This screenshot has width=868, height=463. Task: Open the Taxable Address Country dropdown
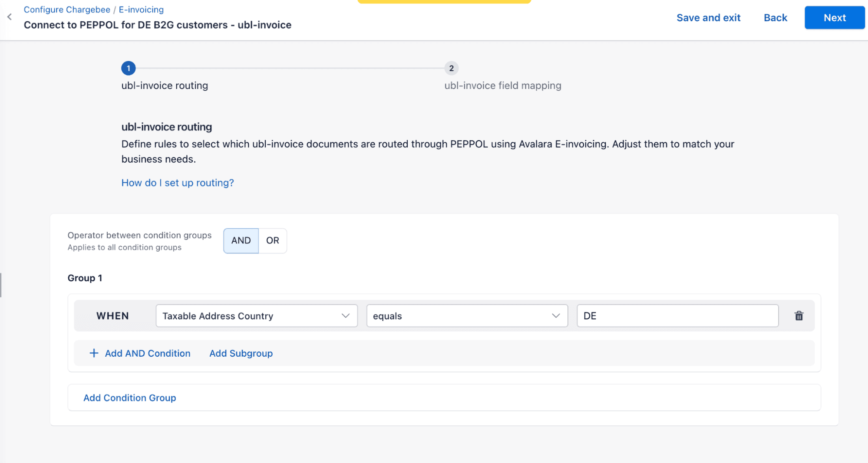tap(256, 316)
